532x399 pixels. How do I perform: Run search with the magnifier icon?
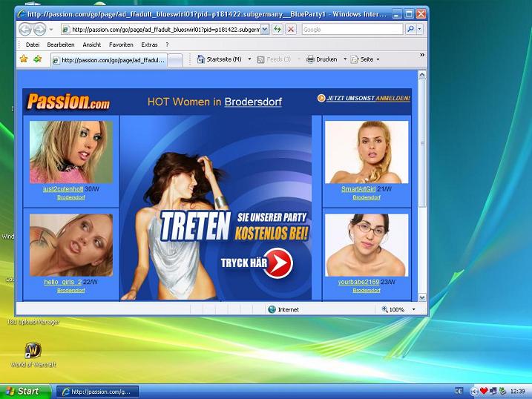pos(410,30)
